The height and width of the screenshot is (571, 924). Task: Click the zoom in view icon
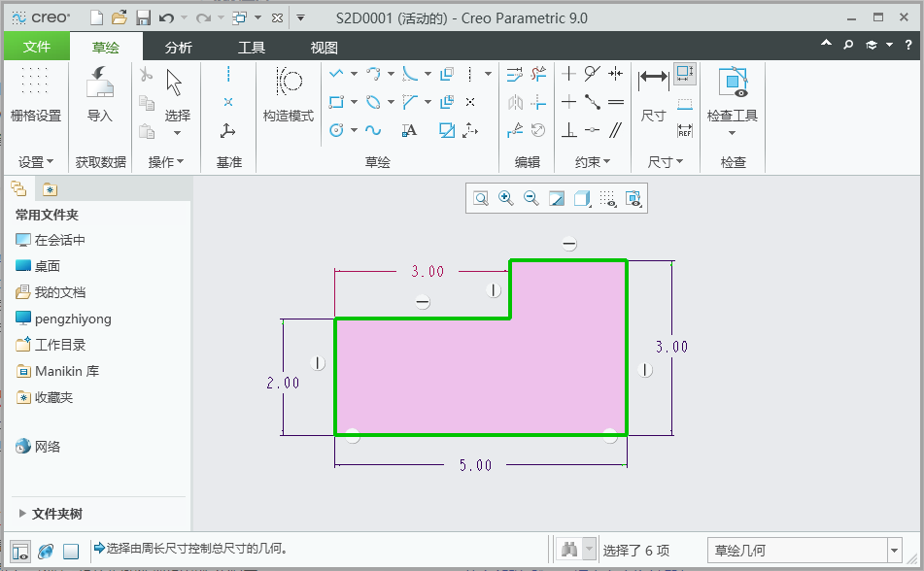click(x=505, y=198)
